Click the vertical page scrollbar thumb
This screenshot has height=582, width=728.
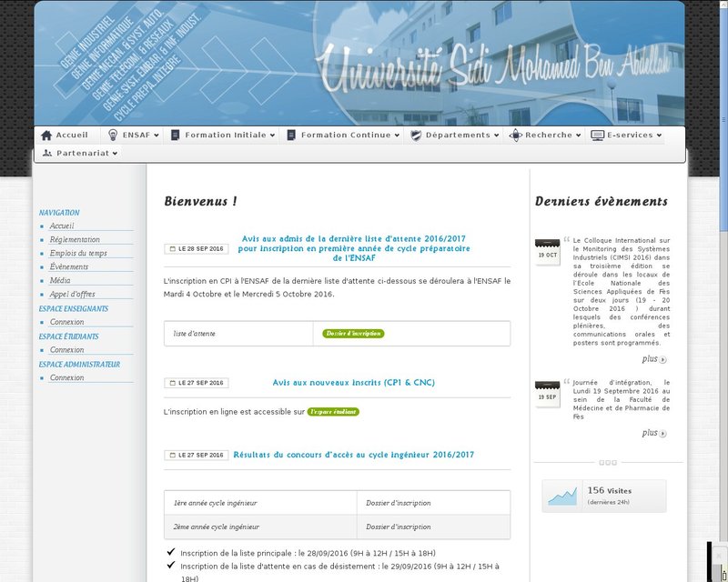click(x=723, y=121)
